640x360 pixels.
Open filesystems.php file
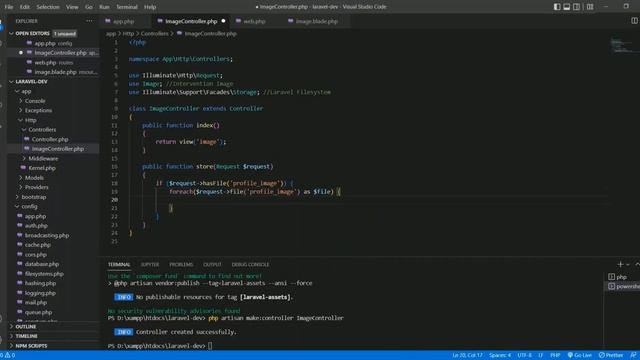(x=44, y=274)
